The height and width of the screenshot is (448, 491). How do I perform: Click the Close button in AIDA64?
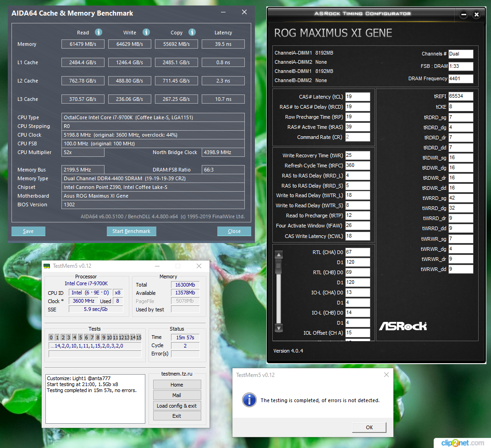click(x=234, y=231)
